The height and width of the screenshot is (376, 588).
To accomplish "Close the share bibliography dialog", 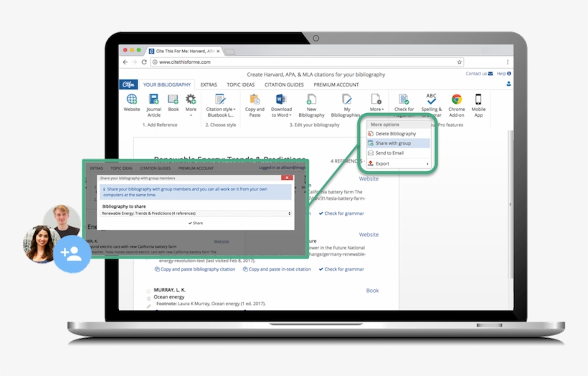I will click(x=287, y=178).
